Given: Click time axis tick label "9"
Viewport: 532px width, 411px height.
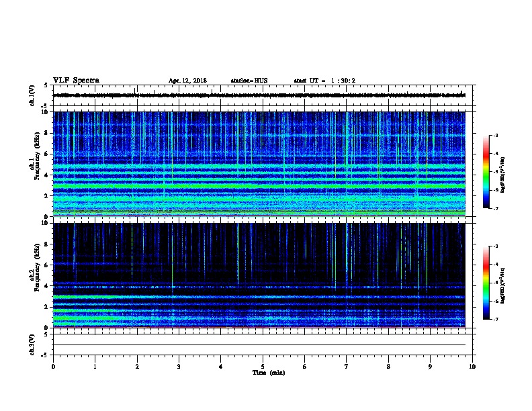Looking at the screenshot, I should [x=430, y=367].
